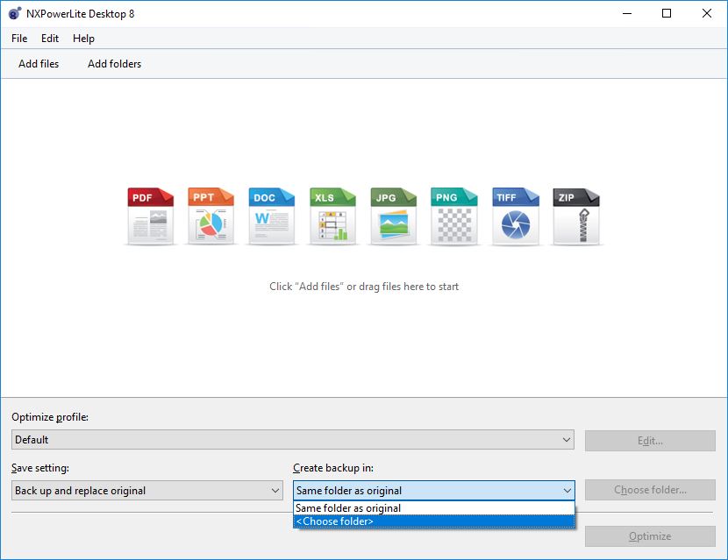This screenshot has width=728, height=560.
Task: Click the PPT presentation file icon
Action: [211, 216]
